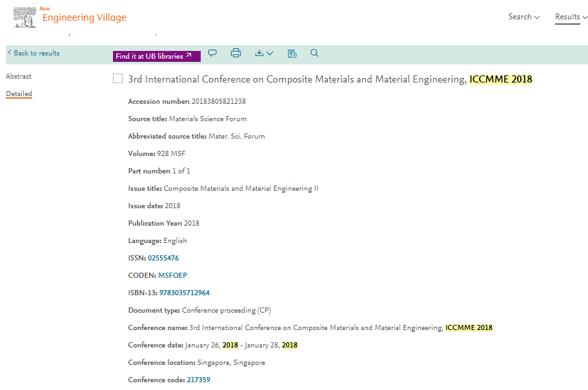588x390 pixels.
Task: Click the magnifier search icon in toolbar
Action: click(314, 53)
